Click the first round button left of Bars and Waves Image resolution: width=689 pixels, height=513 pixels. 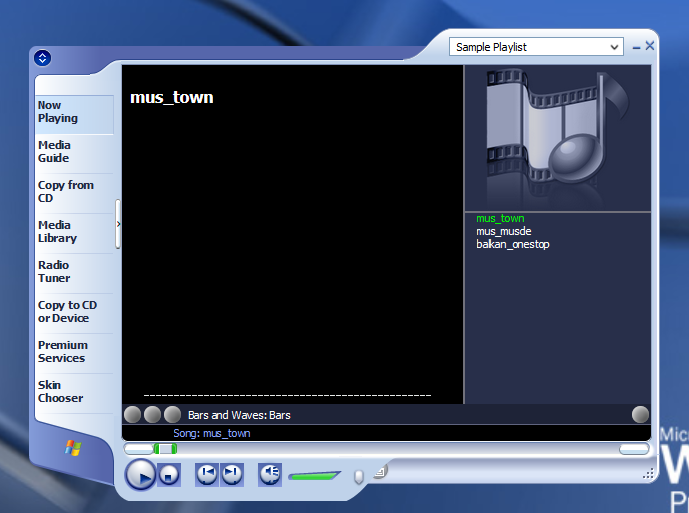[132, 414]
